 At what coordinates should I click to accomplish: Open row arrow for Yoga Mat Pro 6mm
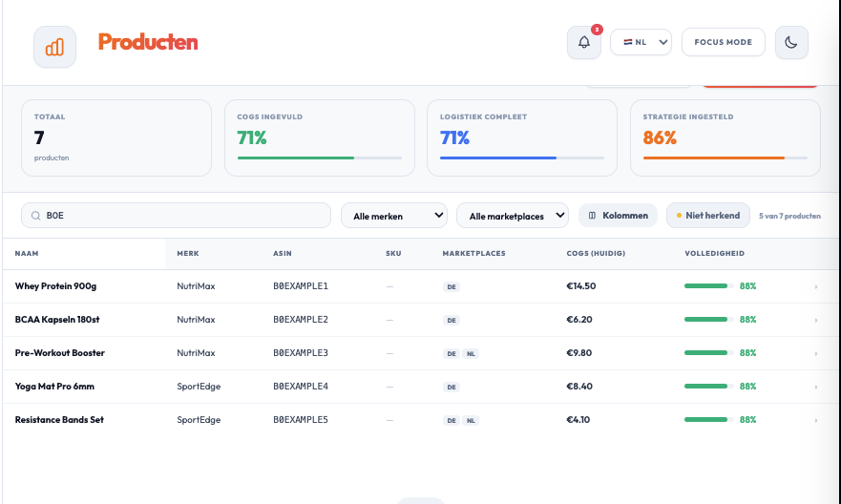click(x=815, y=387)
